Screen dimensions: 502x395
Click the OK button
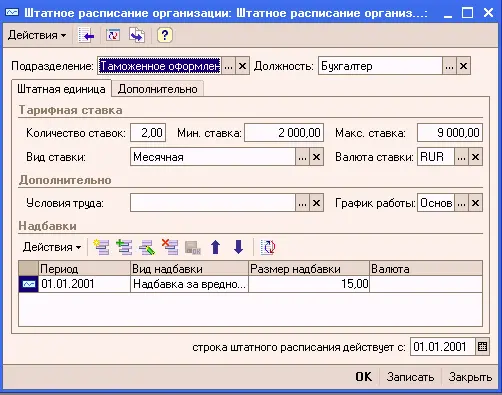(364, 377)
